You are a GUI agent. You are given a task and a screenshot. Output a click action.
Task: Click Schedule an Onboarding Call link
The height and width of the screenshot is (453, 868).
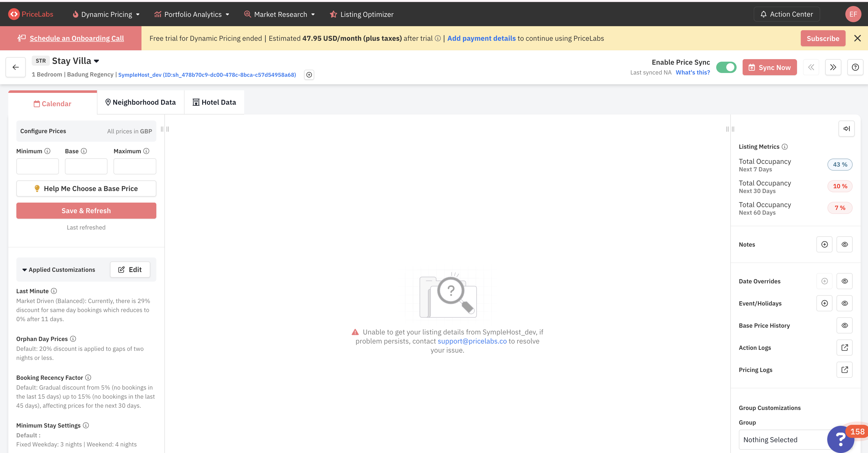(x=77, y=39)
